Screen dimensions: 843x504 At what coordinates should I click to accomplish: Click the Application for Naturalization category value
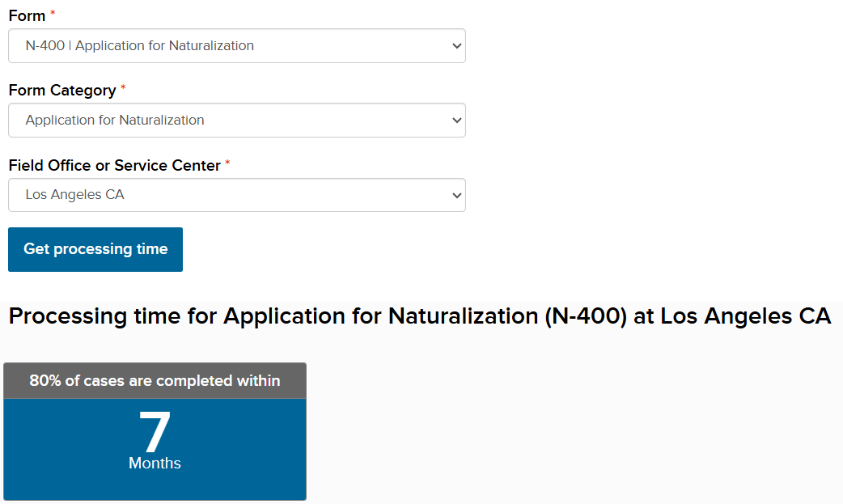(x=114, y=121)
